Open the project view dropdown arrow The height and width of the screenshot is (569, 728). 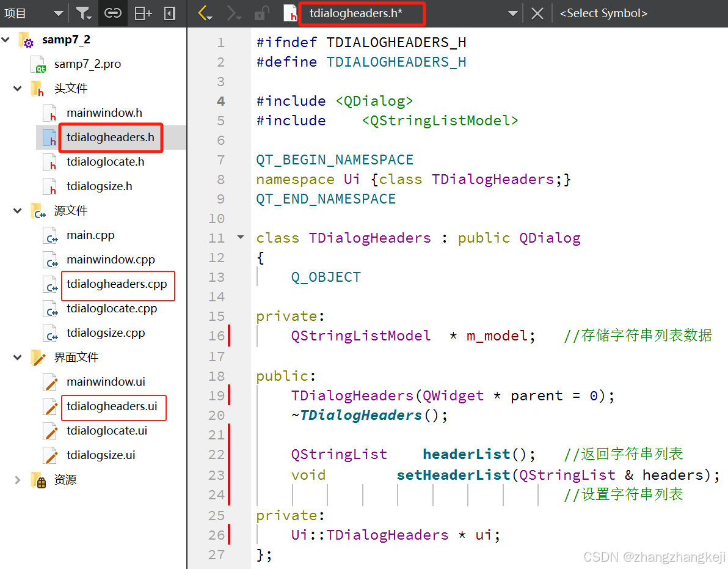(58, 13)
